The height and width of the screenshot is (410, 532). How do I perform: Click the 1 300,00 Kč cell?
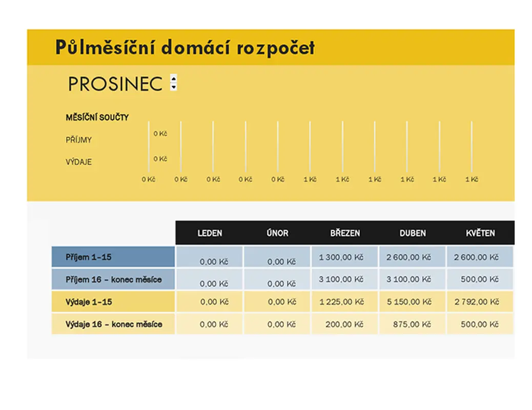[345, 257]
